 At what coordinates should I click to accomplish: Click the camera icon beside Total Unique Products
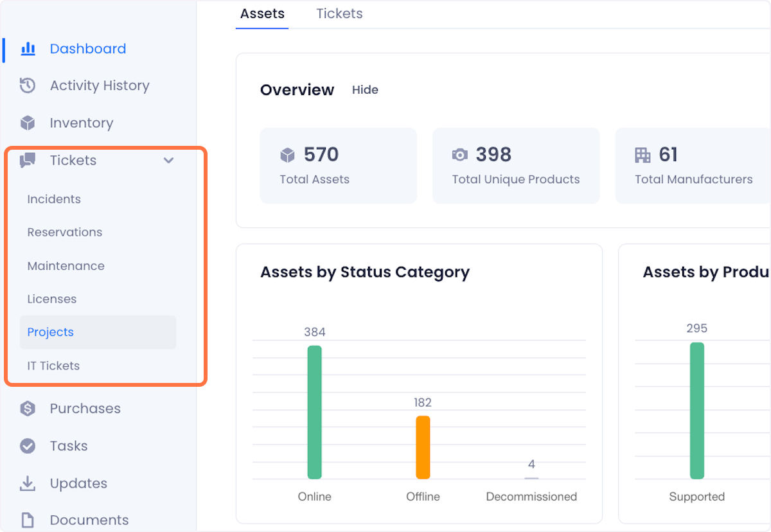[459, 155]
